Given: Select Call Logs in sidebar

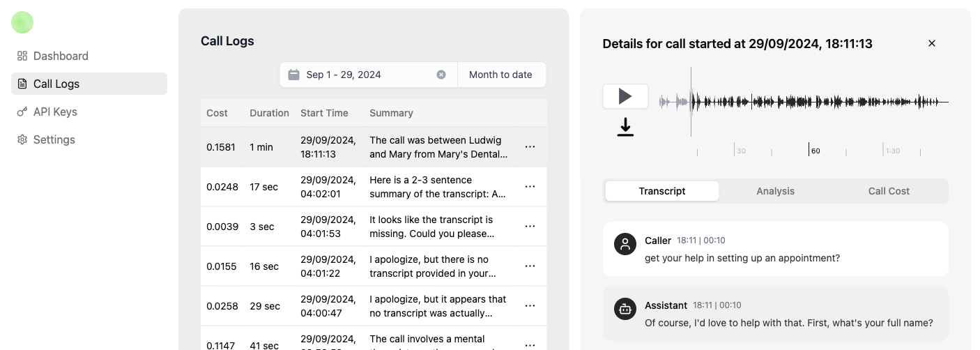Looking at the screenshot, I should (56, 84).
